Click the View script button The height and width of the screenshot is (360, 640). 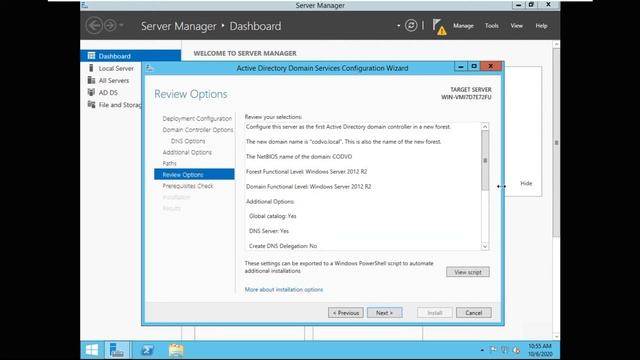468,272
